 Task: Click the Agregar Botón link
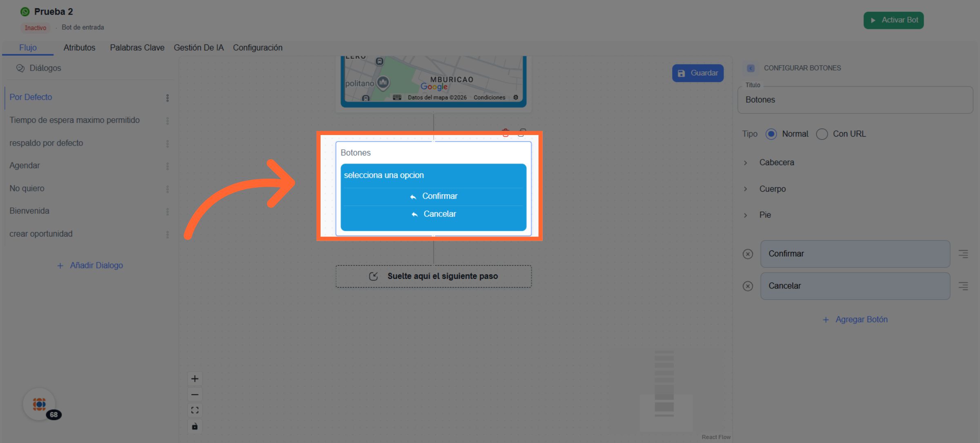click(x=855, y=319)
